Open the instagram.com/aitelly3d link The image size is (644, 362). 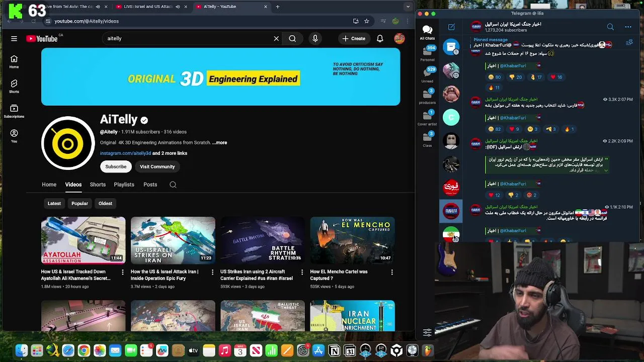125,153
